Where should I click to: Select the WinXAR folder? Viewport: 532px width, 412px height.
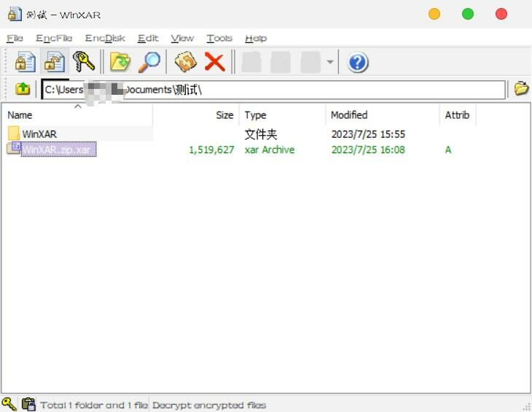point(39,134)
